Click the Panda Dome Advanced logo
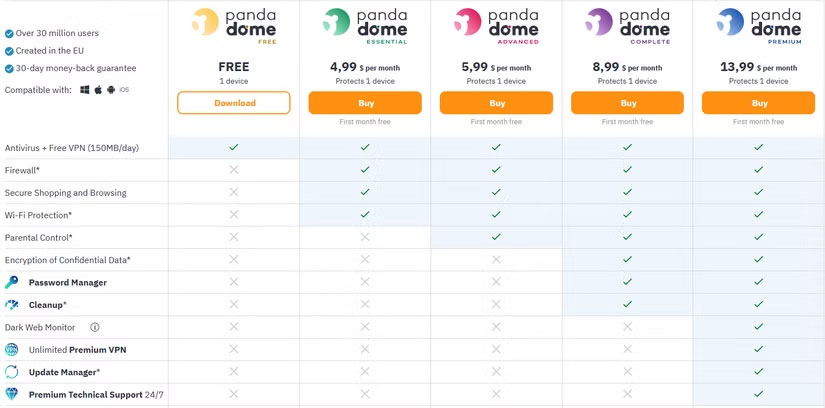Screen dimensions: 825x408 coord(496,24)
